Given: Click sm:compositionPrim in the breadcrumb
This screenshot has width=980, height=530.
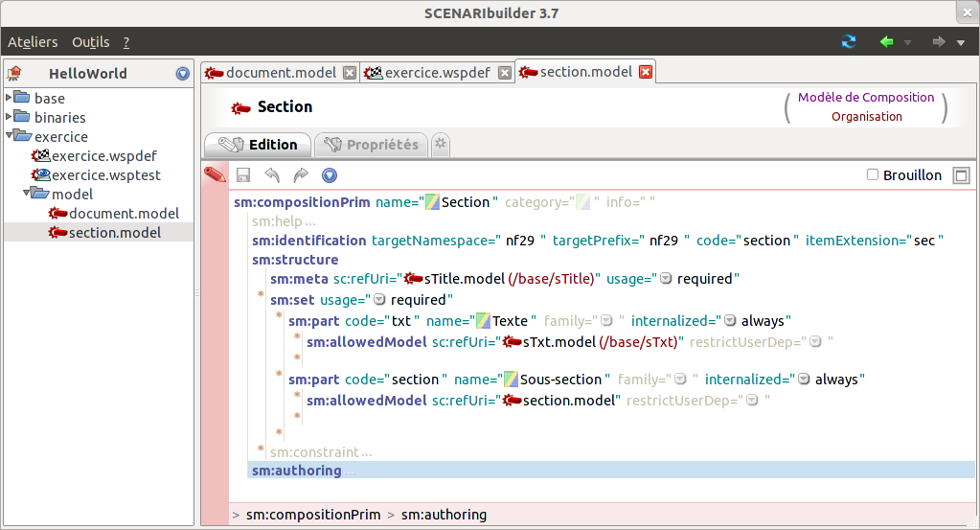Looking at the screenshot, I should point(313,515).
